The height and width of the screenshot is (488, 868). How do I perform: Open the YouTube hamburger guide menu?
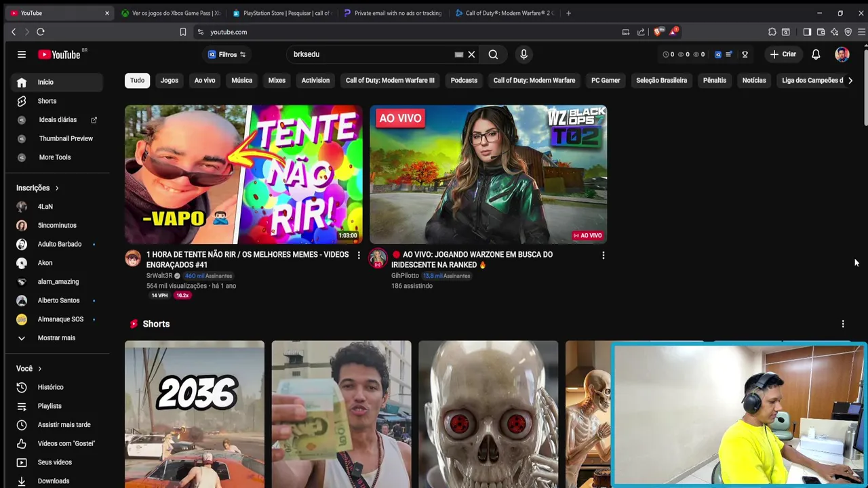pyautogui.click(x=22, y=54)
